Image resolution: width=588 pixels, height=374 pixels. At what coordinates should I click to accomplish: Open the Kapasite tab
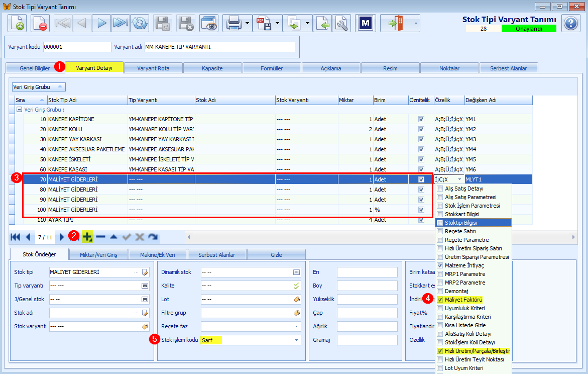(x=212, y=68)
